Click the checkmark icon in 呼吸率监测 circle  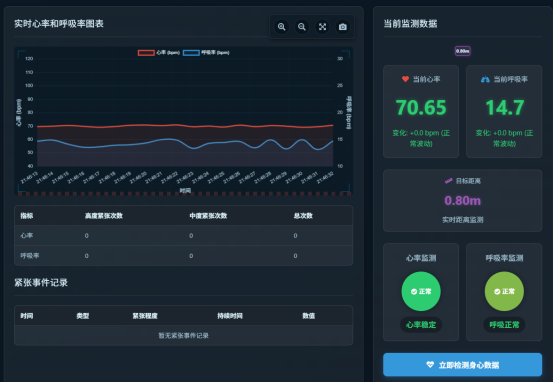click(497, 292)
